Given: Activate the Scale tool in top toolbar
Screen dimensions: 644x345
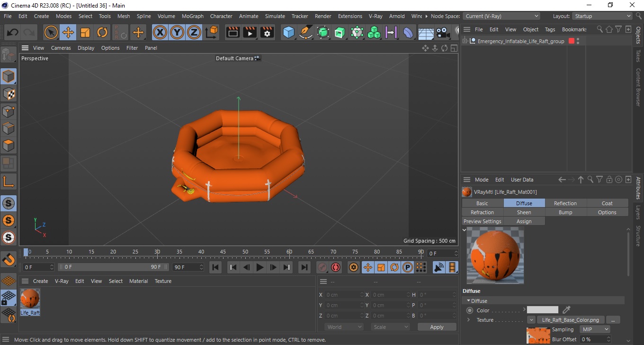Looking at the screenshot, I should (x=85, y=33).
